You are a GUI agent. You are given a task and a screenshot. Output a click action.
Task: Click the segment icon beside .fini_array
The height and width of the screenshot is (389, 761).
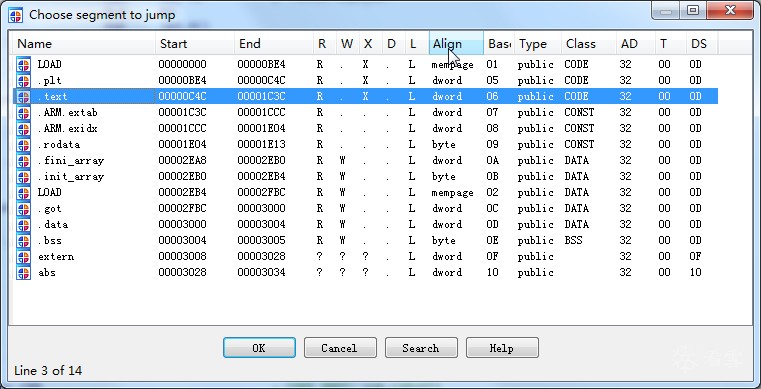tap(23, 161)
